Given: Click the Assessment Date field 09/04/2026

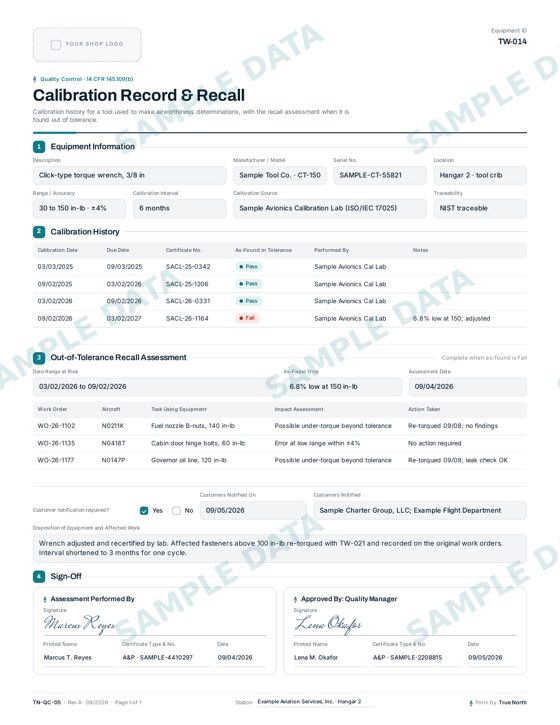Looking at the screenshot, I should pos(468,387).
